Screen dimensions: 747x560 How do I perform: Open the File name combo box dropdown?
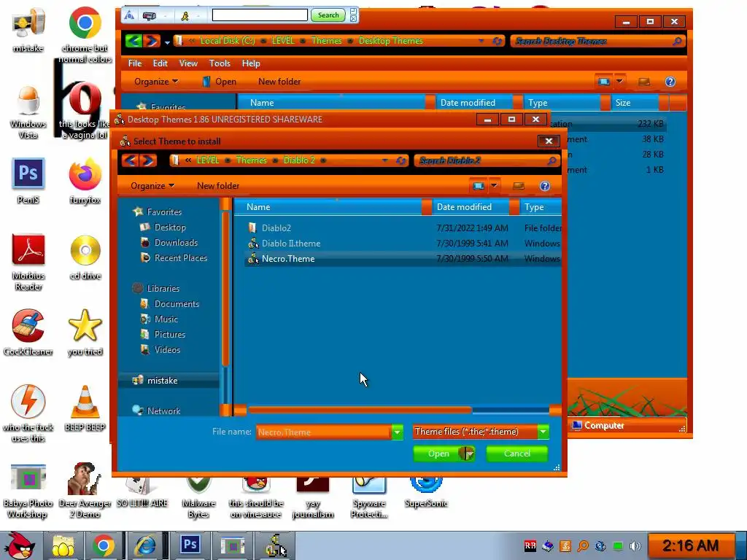pyautogui.click(x=397, y=432)
